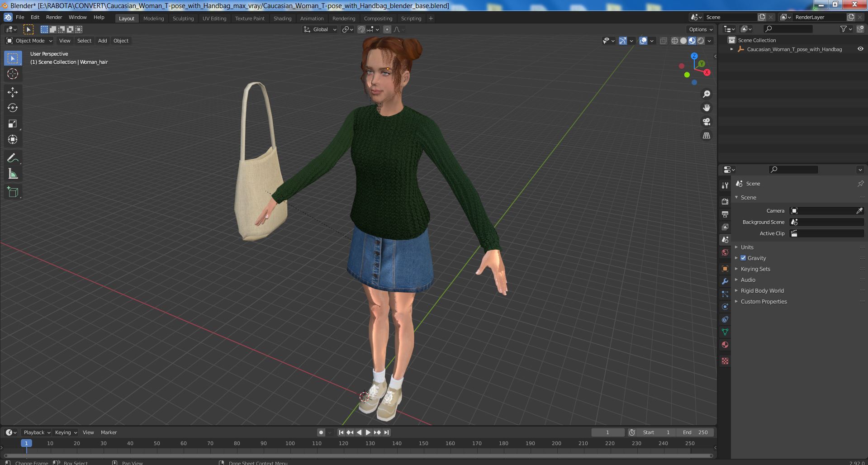Expand the Units panel
This screenshot has width=868, height=465.
coord(747,247)
